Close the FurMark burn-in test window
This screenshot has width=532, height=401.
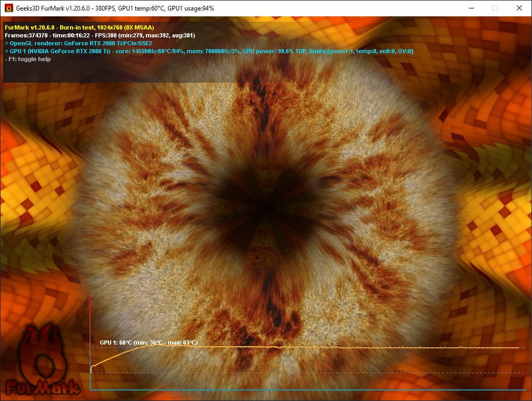(519, 8)
